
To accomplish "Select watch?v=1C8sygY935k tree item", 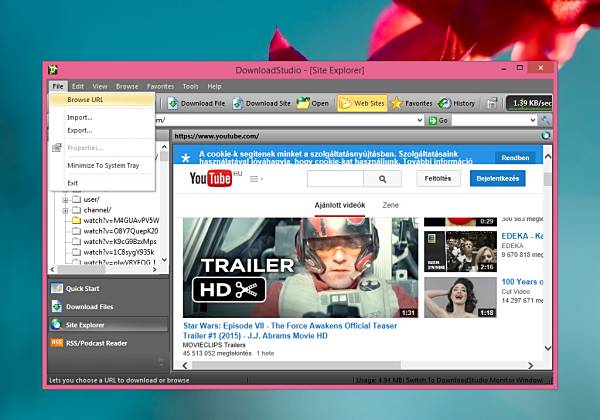I will (x=119, y=252).
